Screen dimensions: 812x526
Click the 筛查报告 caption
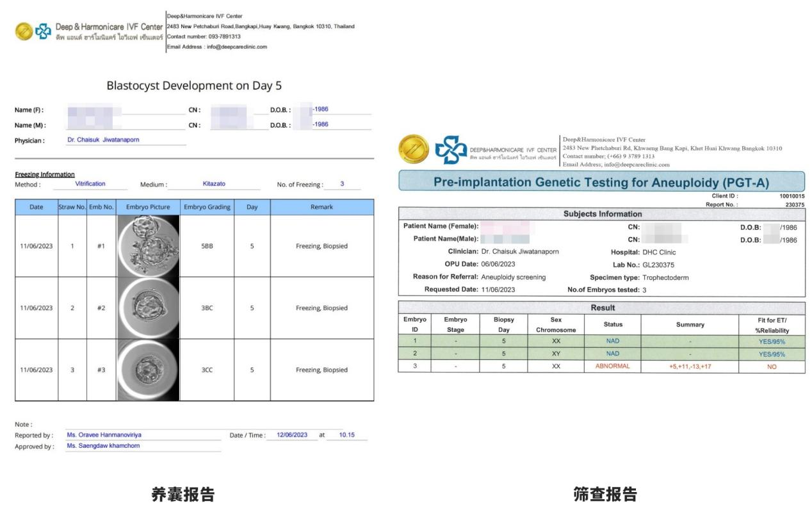[x=605, y=495]
